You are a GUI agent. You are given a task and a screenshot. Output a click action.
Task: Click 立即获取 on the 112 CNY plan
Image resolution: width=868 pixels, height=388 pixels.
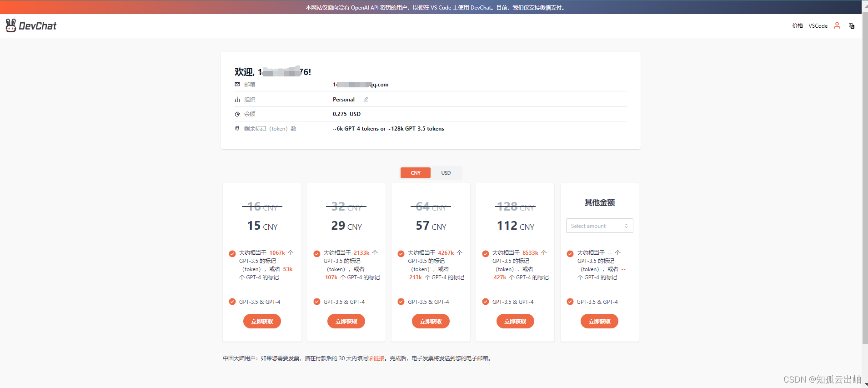[x=515, y=321]
